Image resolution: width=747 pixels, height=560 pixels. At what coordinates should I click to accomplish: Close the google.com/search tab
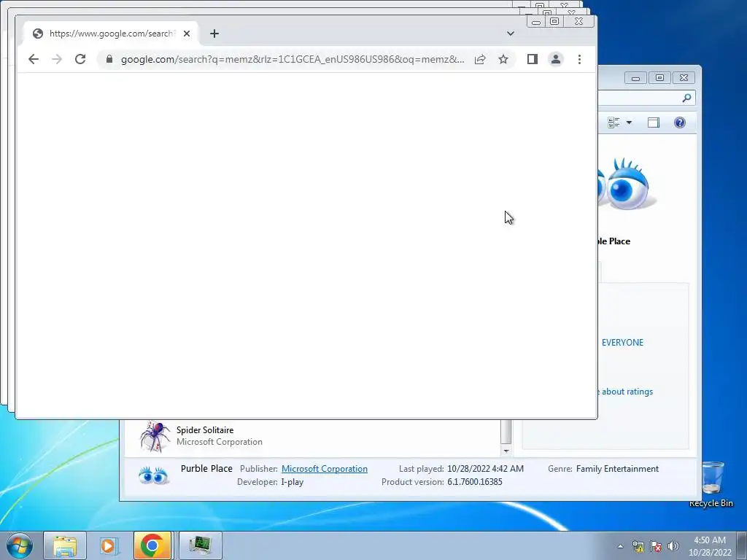click(187, 34)
